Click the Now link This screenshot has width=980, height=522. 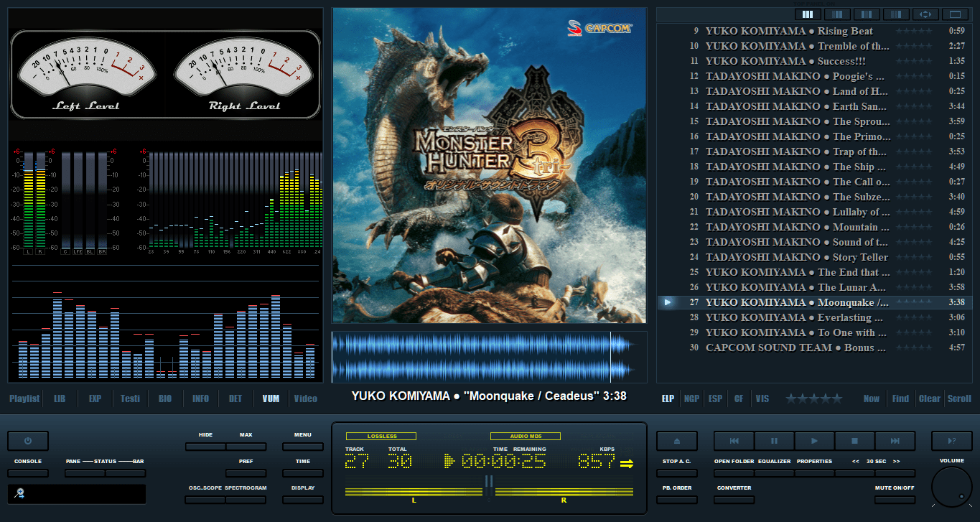[872, 399]
